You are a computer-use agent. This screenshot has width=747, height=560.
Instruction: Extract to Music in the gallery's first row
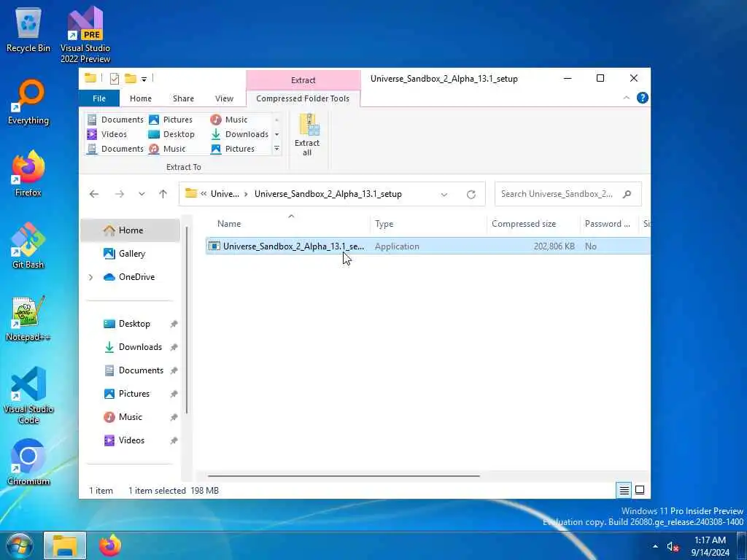coord(229,120)
